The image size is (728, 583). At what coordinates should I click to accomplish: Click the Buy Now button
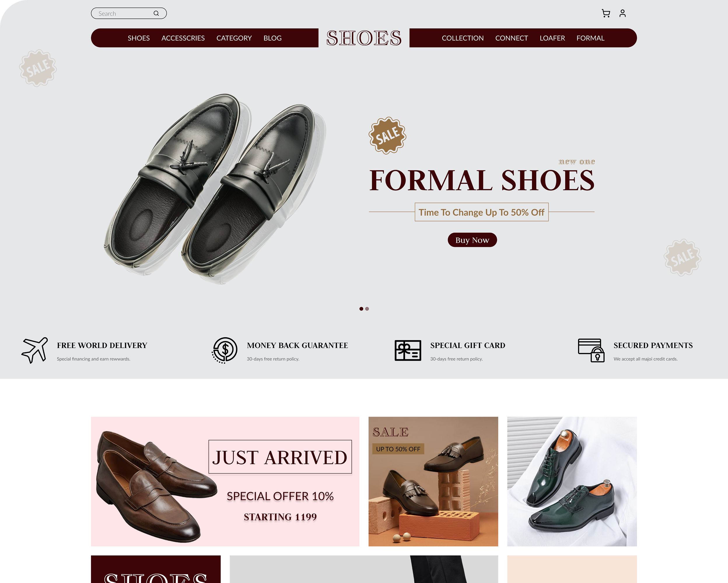click(x=472, y=240)
